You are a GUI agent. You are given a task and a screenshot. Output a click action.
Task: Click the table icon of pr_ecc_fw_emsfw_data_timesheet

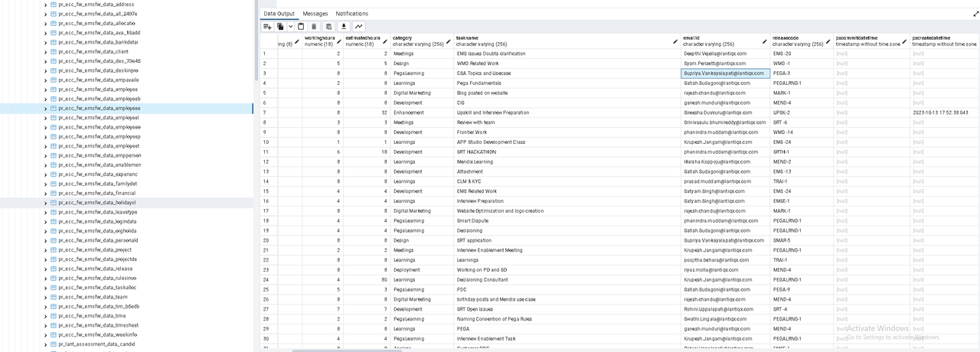tap(53, 325)
